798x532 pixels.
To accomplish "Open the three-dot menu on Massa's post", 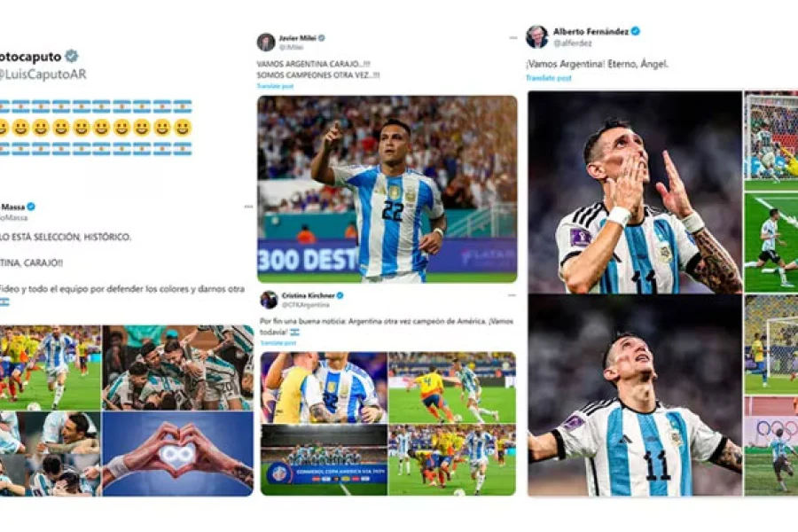I will pos(248,207).
